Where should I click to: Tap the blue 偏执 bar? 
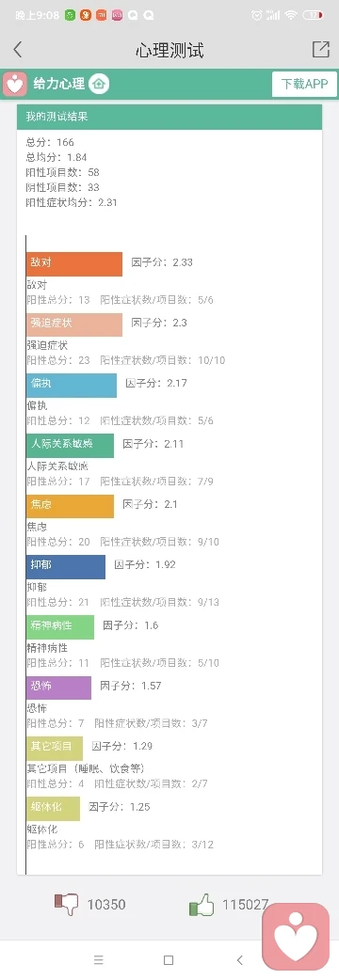pyautogui.click(x=72, y=385)
